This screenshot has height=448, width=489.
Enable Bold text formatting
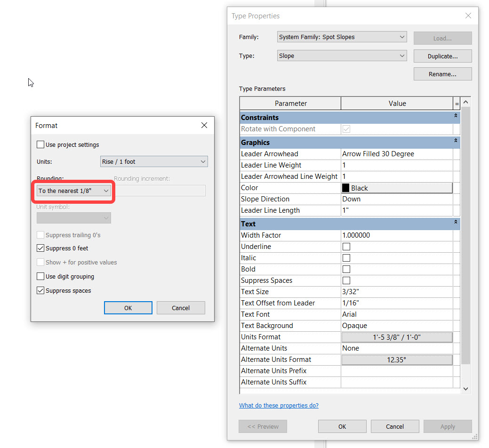(346, 269)
